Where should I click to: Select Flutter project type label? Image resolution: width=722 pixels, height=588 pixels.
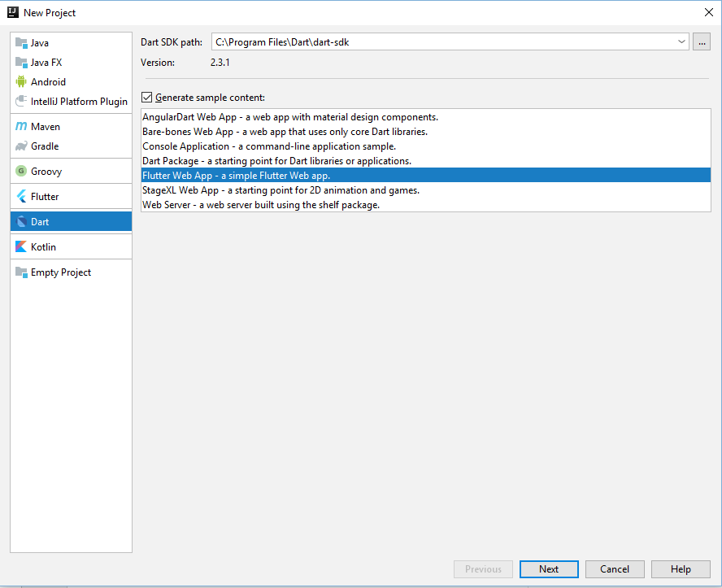point(45,197)
